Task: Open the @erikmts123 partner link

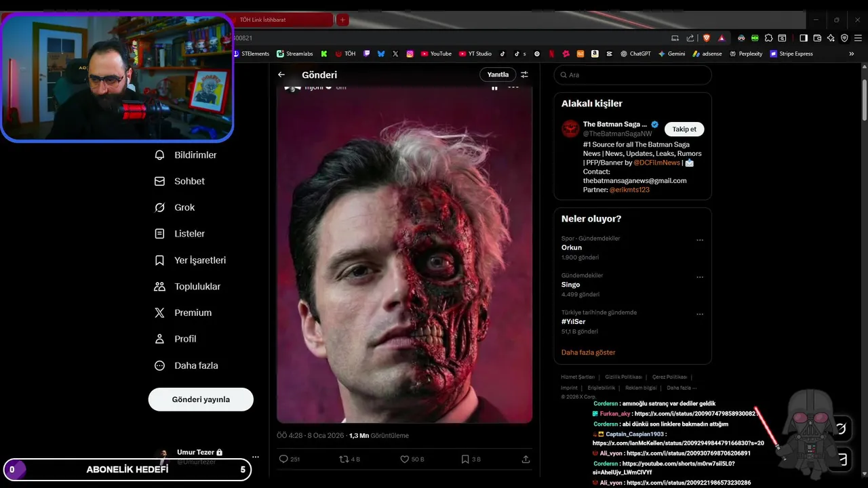Action: pyautogui.click(x=629, y=190)
